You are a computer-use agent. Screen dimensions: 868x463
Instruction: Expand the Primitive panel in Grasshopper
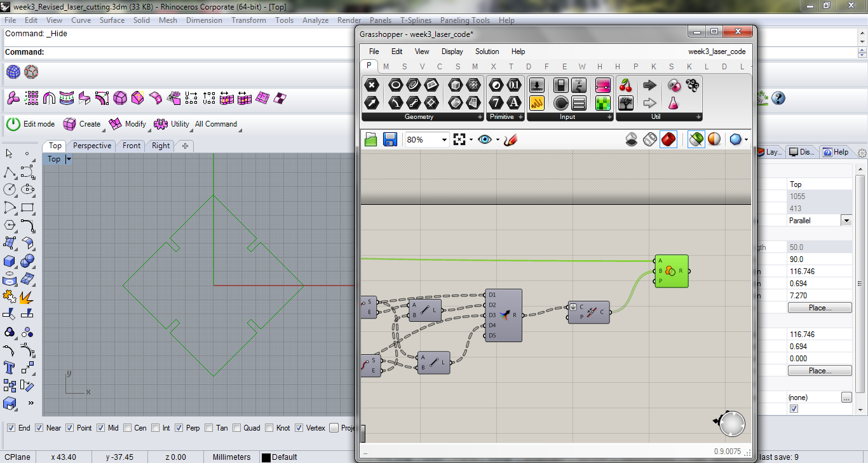click(x=521, y=117)
